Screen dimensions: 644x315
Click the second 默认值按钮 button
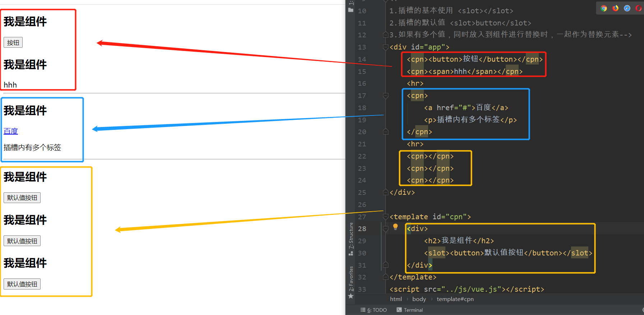coord(22,241)
